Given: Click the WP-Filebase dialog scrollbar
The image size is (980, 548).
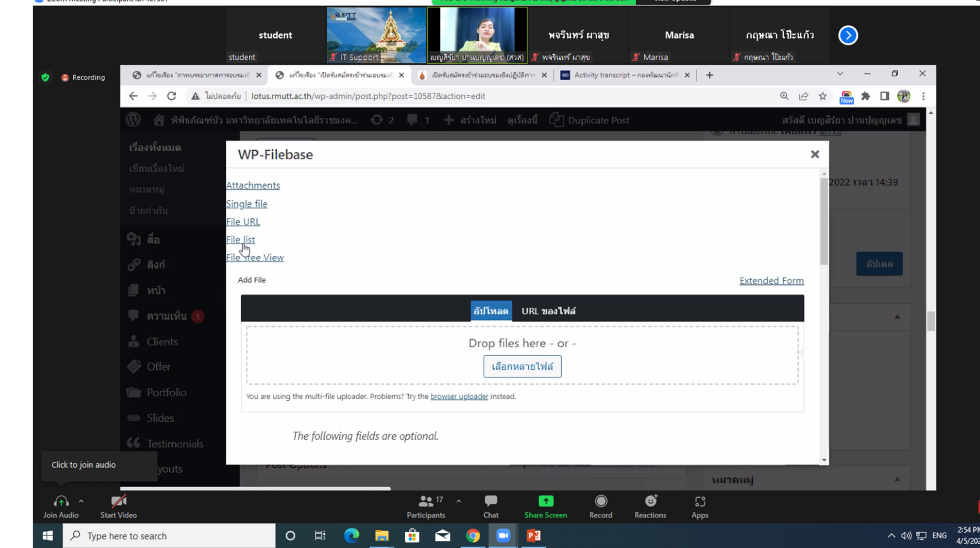Looking at the screenshot, I should click(824, 221).
